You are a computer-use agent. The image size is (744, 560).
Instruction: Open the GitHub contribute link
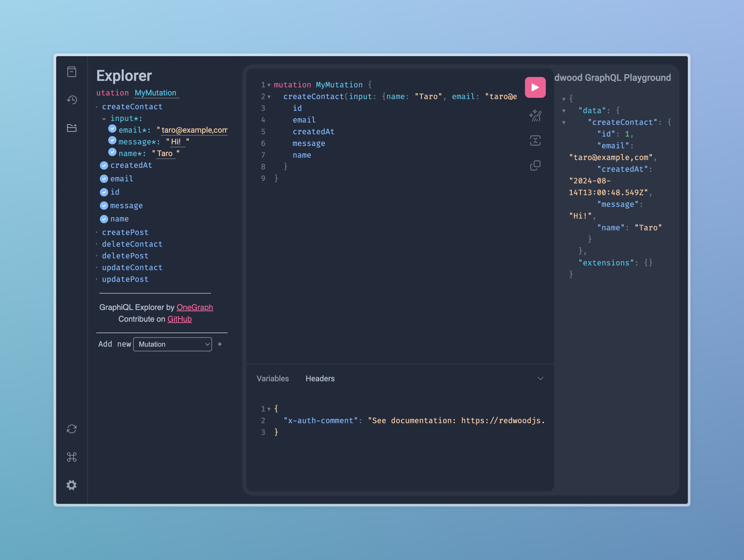pos(180,319)
